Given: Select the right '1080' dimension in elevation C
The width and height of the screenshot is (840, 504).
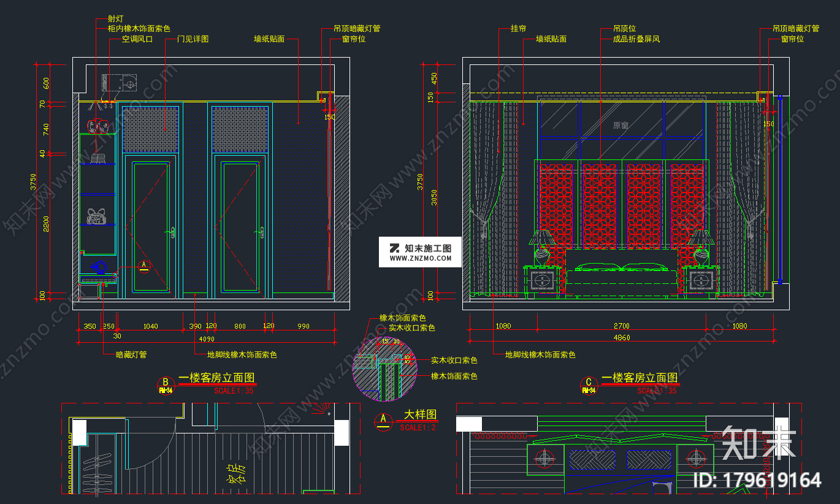Looking at the screenshot, I should point(739,327).
